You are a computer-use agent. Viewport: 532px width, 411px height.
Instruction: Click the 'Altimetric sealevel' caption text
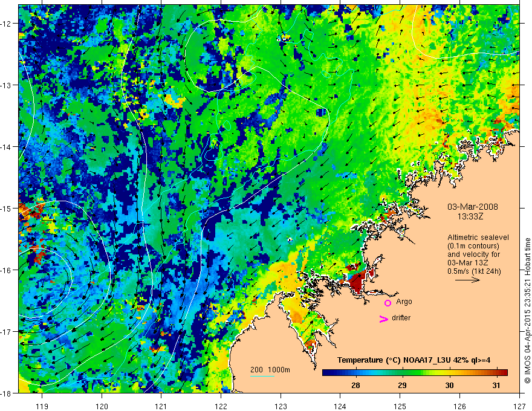(478, 238)
